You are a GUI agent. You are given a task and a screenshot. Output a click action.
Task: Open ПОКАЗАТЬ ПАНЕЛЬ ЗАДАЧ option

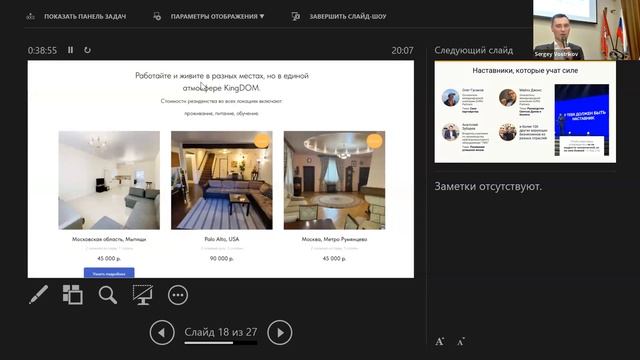pos(85,17)
